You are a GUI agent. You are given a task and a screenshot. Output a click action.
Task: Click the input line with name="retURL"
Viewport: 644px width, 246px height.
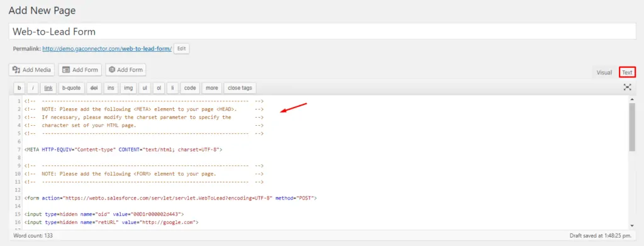coord(111,222)
